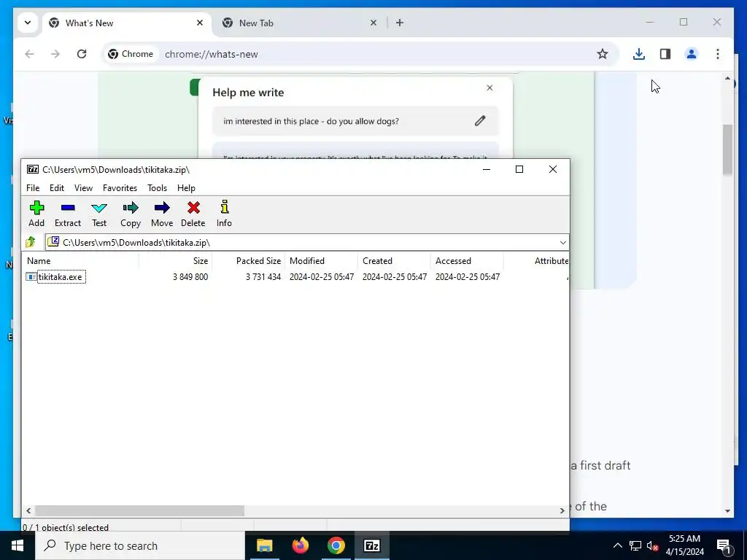747x560 pixels.
Task: Click the Add button in 7-Zip toolbar
Action: click(36, 214)
